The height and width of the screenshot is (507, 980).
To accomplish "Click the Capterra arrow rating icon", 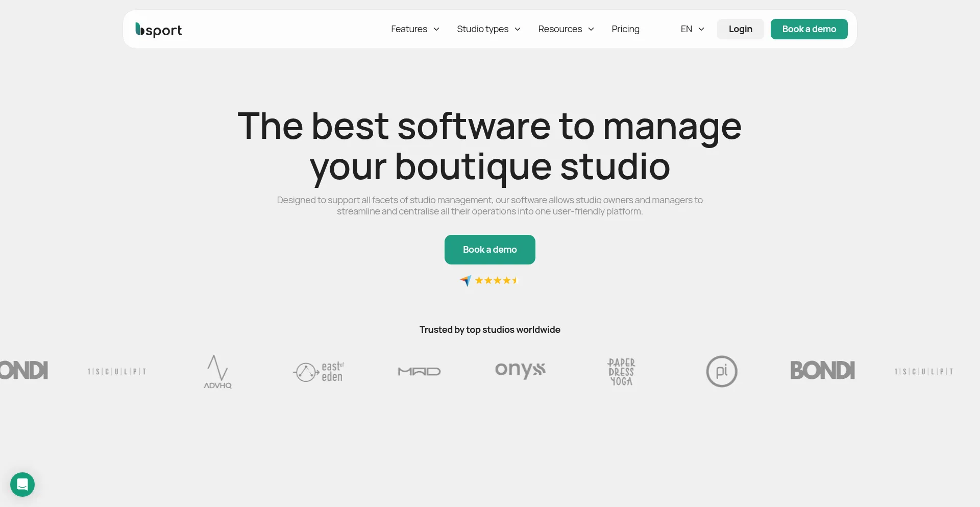I will (465, 280).
